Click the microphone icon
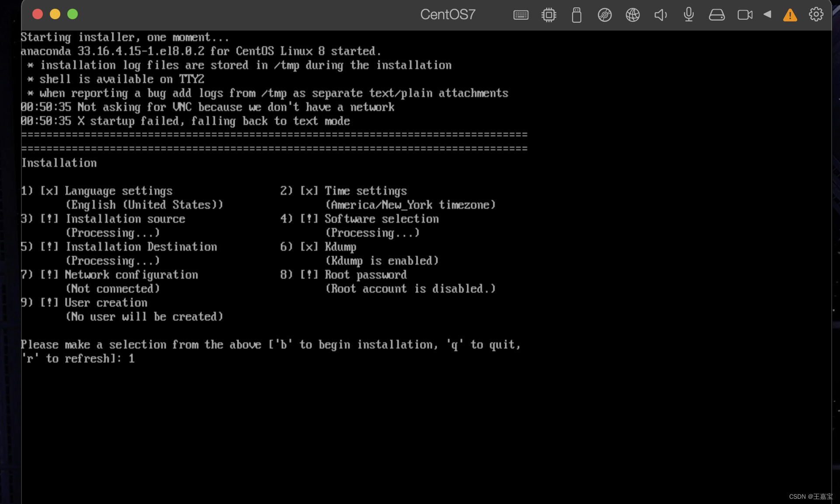840x504 pixels. (x=688, y=15)
